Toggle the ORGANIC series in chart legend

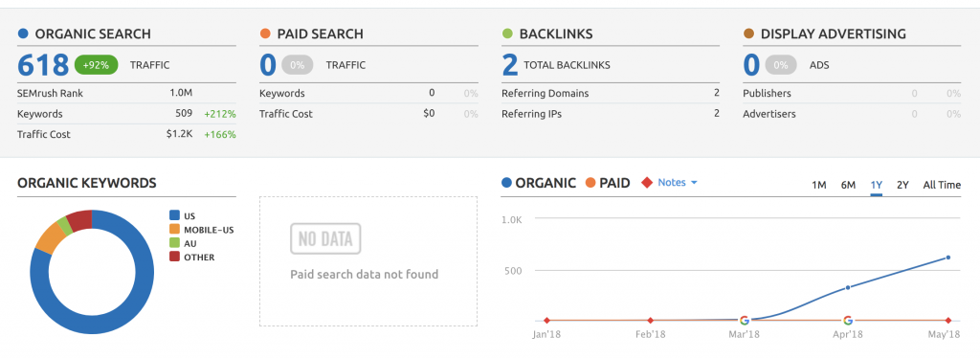point(539,183)
